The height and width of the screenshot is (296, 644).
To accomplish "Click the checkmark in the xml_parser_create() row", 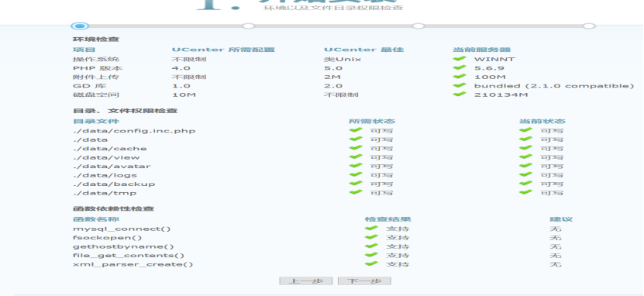I will [x=371, y=264].
